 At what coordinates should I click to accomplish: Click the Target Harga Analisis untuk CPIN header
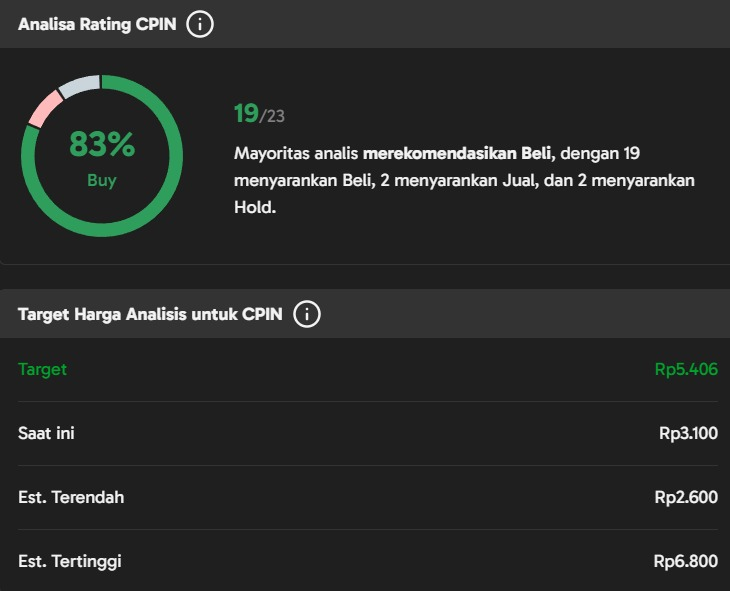(150, 314)
